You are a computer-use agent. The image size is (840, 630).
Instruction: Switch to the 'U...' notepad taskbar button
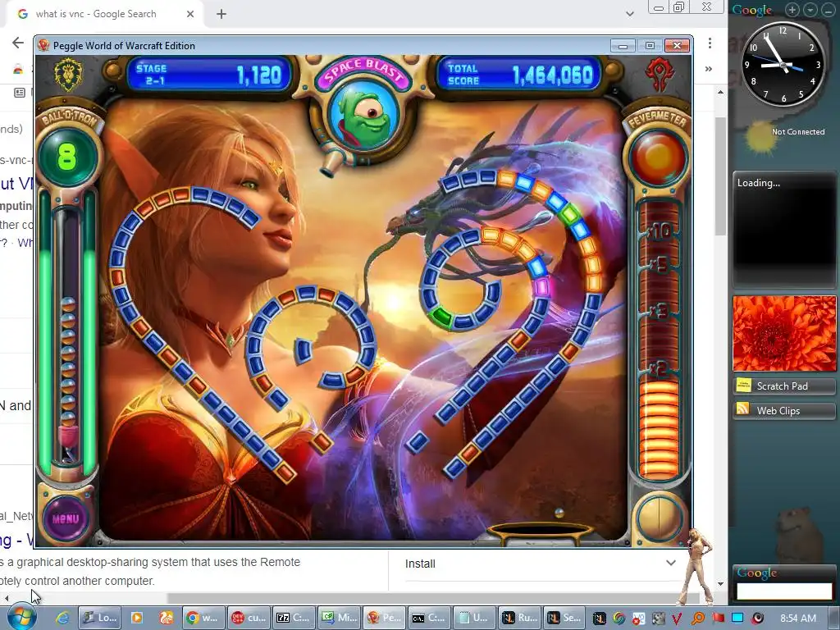pyautogui.click(x=473, y=618)
